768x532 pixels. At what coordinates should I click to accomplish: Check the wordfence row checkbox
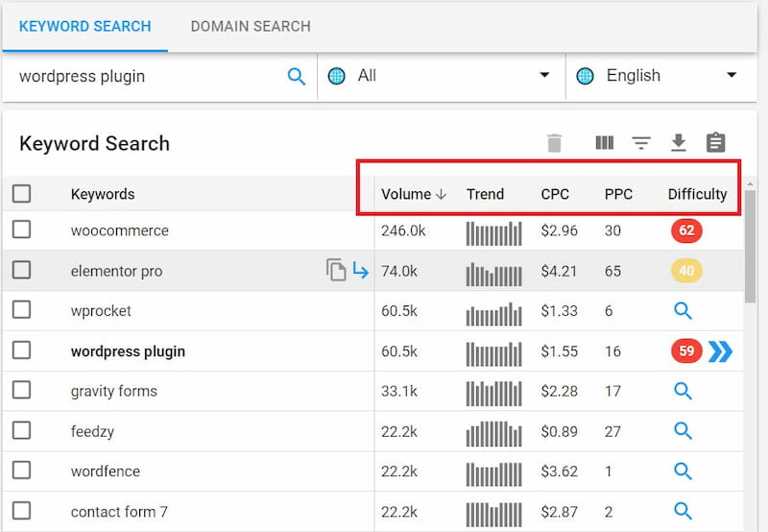(21, 471)
